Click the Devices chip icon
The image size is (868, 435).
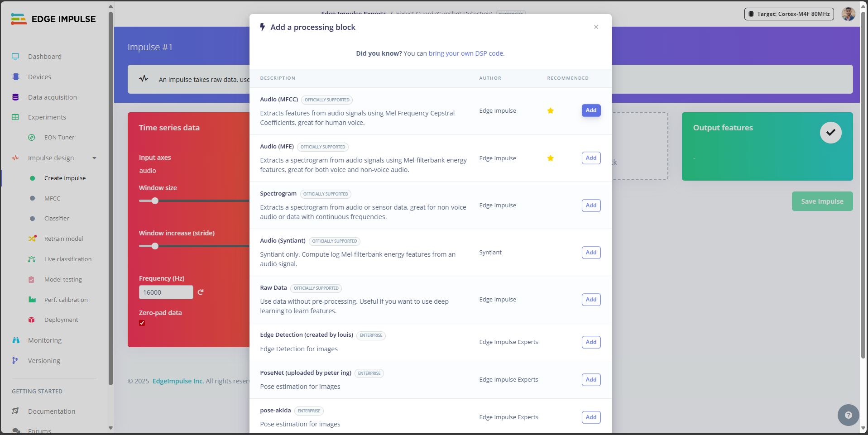16,77
